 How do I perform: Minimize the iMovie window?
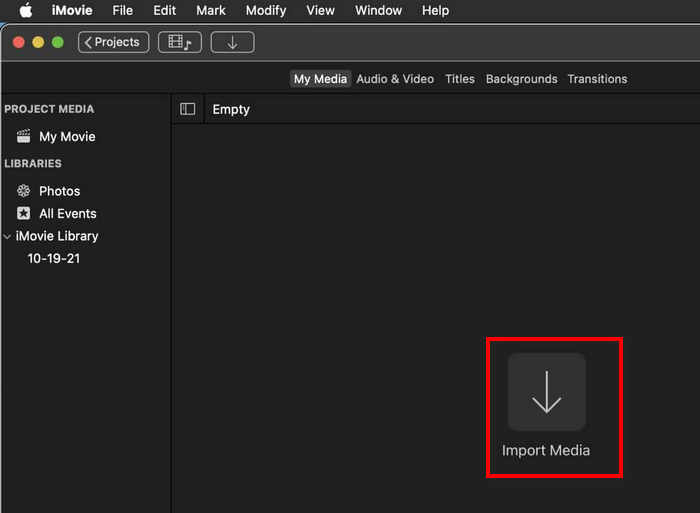(x=38, y=42)
